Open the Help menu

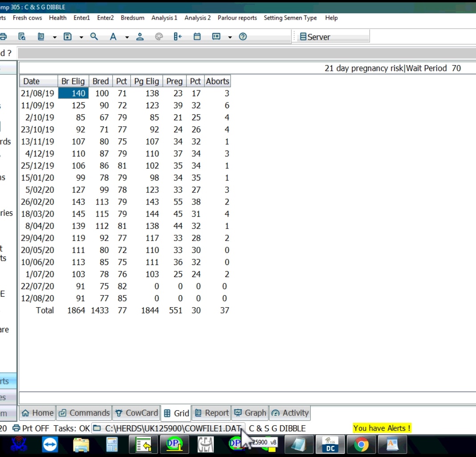[x=331, y=18]
